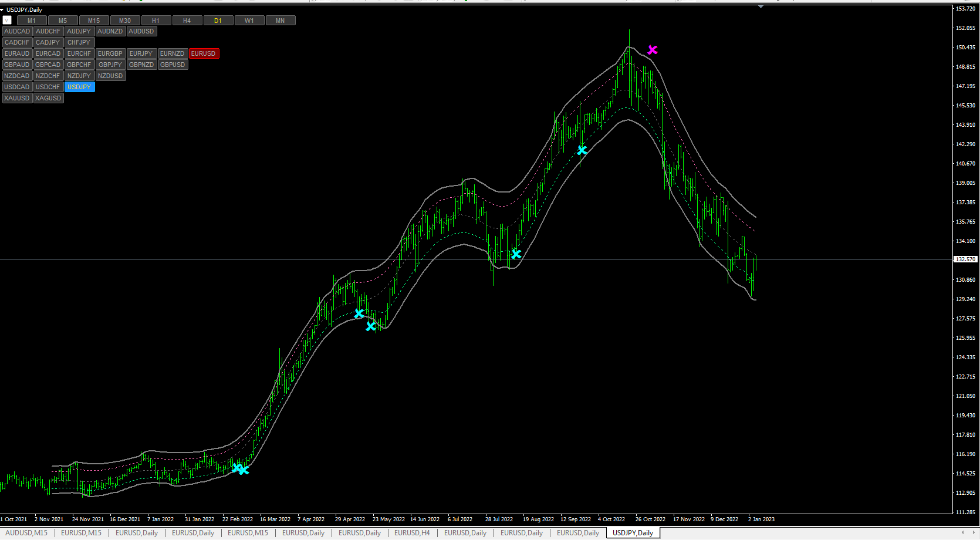Select the red EURUSD button
The width and height of the screenshot is (980, 540).
click(204, 53)
